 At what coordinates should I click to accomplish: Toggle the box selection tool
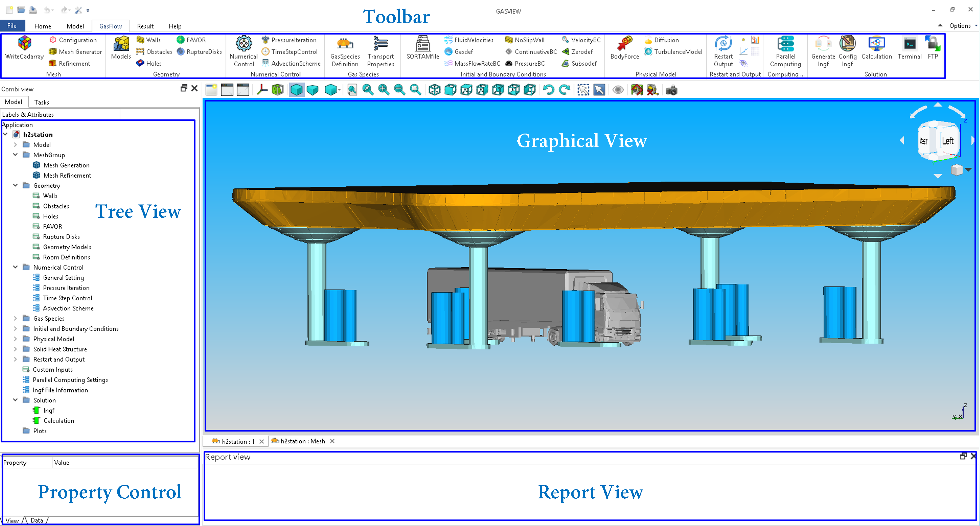(x=583, y=90)
